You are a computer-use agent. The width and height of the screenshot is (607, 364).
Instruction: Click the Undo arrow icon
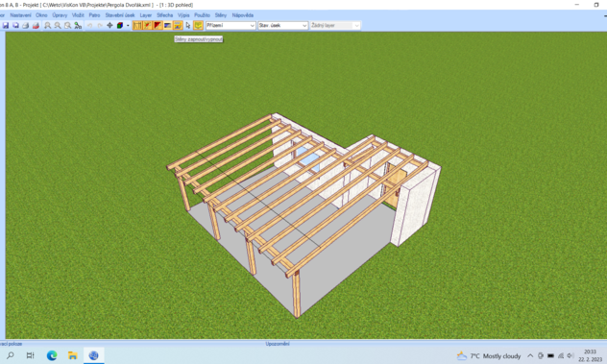pos(90,26)
